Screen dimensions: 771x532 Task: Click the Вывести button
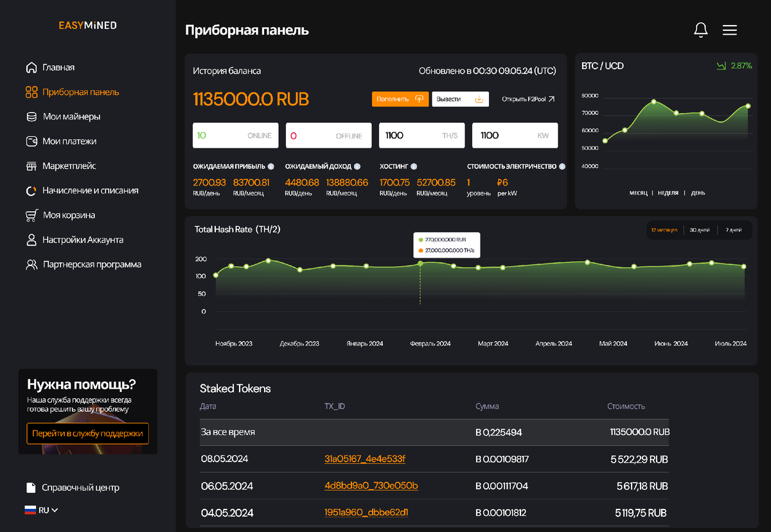[x=460, y=99]
